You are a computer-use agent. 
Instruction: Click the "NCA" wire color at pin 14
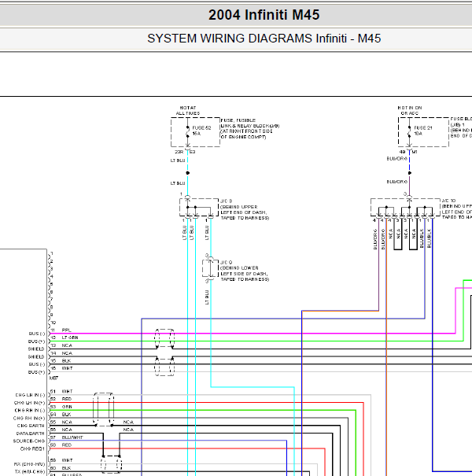[x=67, y=353]
